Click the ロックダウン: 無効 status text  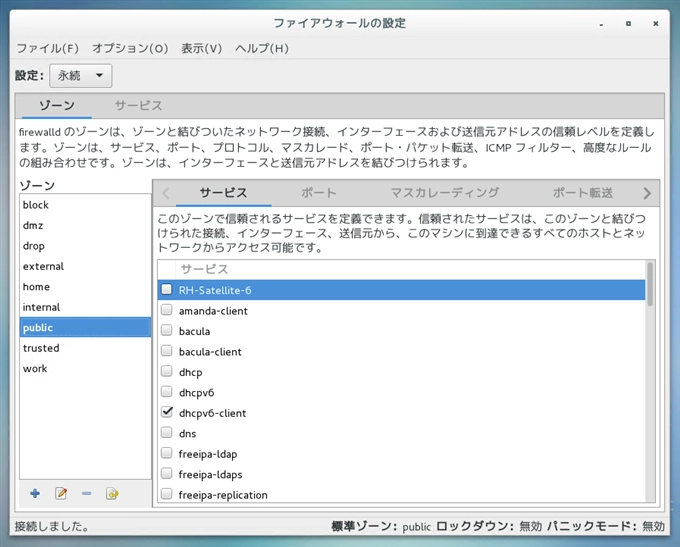(x=489, y=527)
